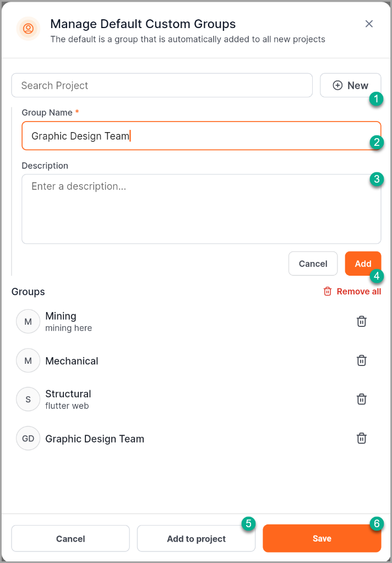Click the S avatar for Structural
This screenshot has width=392, height=563.
(28, 400)
